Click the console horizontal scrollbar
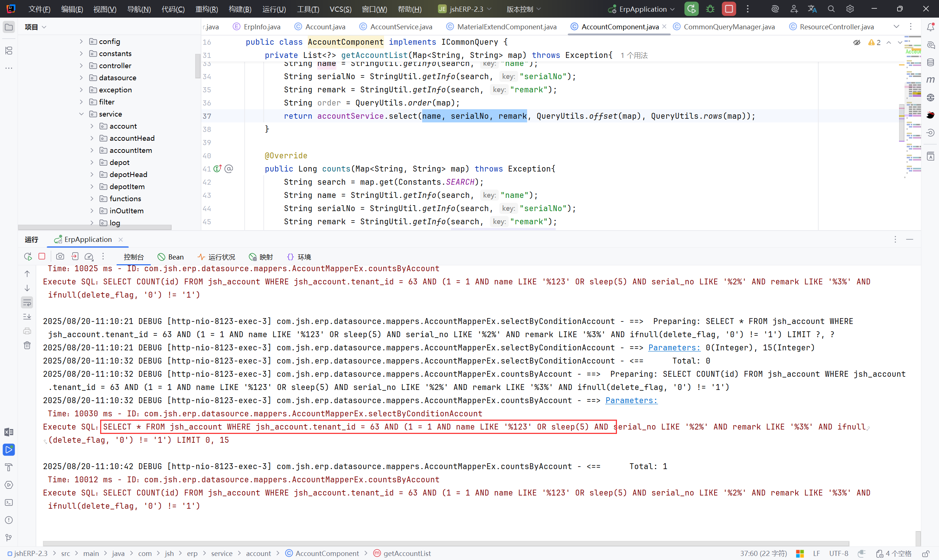Image resolution: width=939 pixels, height=560 pixels. coord(446,544)
